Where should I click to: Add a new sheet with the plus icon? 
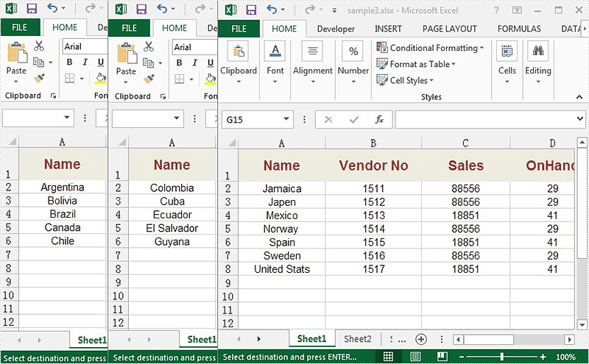421,339
